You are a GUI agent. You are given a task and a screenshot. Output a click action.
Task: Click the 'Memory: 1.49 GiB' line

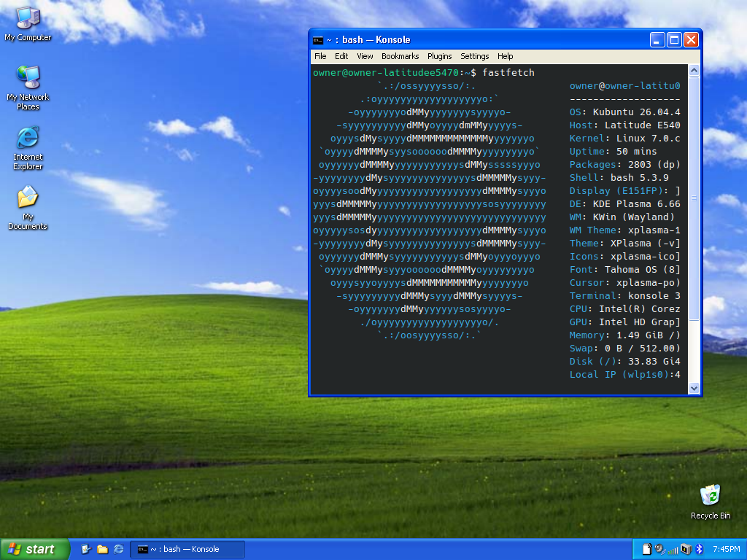click(x=624, y=335)
